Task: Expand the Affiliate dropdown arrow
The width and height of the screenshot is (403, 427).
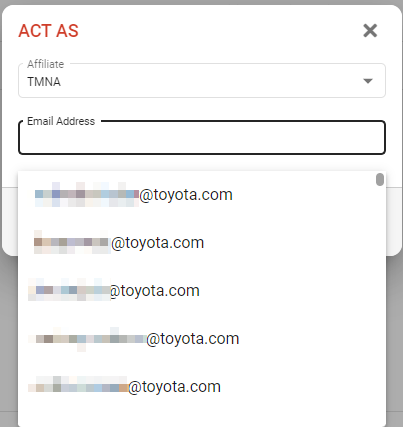Action: click(368, 81)
